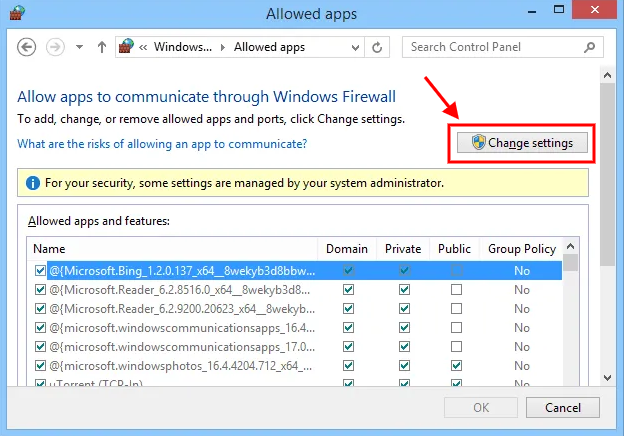This screenshot has width=624, height=436.
Task: Open the recent locations dropdown arrow
Action: pyautogui.click(x=77, y=47)
